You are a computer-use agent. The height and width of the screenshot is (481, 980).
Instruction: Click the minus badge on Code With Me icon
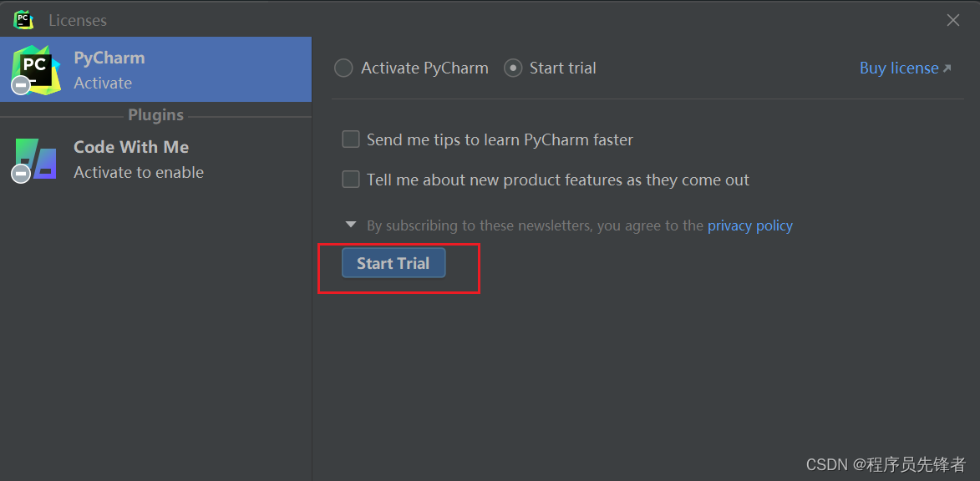pyautogui.click(x=21, y=174)
